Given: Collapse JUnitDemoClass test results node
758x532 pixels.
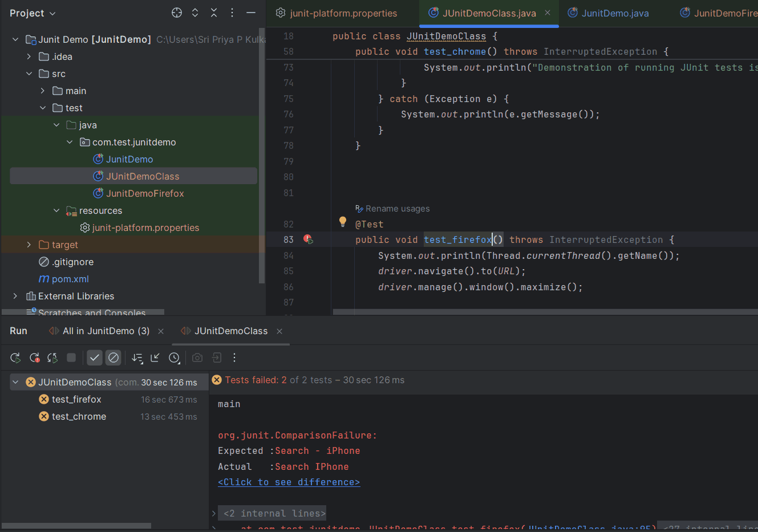Looking at the screenshot, I should click(x=16, y=382).
